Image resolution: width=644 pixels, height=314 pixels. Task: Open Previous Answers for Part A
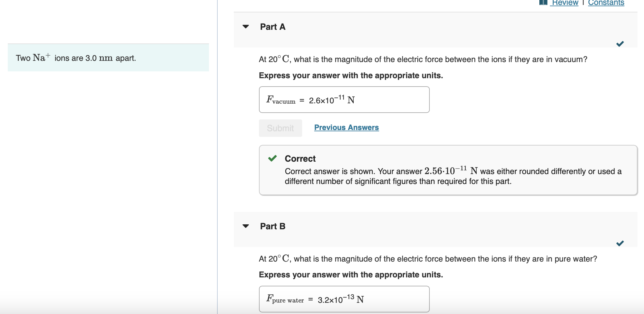(x=346, y=127)
